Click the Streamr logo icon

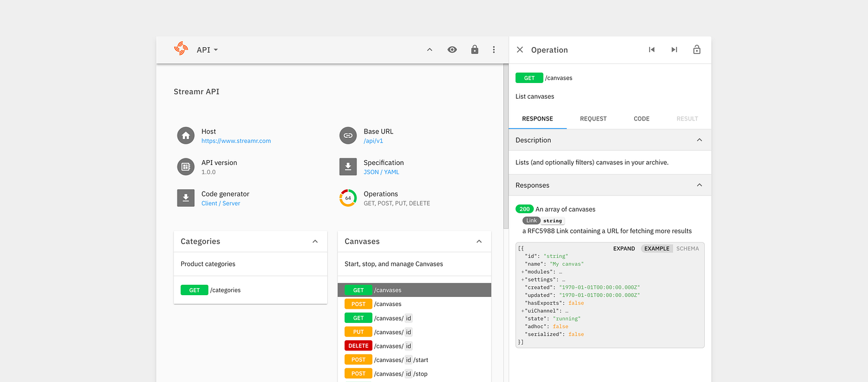(x=181, y=49)
